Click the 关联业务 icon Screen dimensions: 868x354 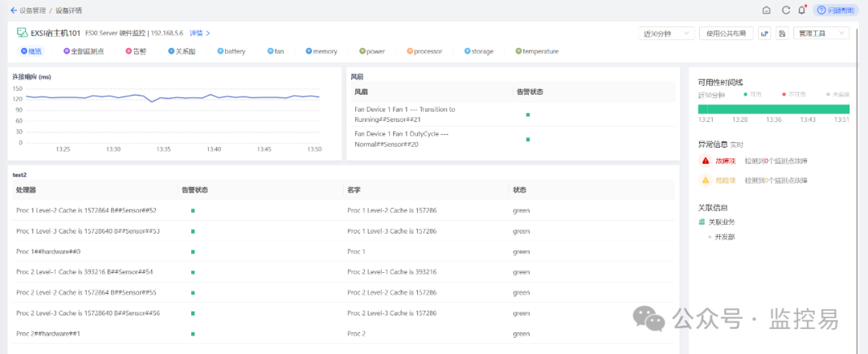pyautogui.click(x=702, y=222)
